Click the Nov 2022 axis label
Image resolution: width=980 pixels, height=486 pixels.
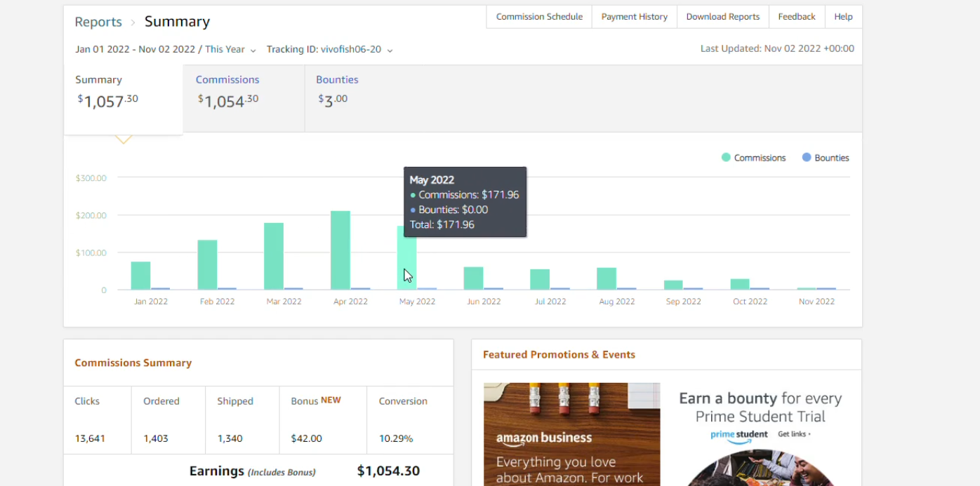[816, 302]
